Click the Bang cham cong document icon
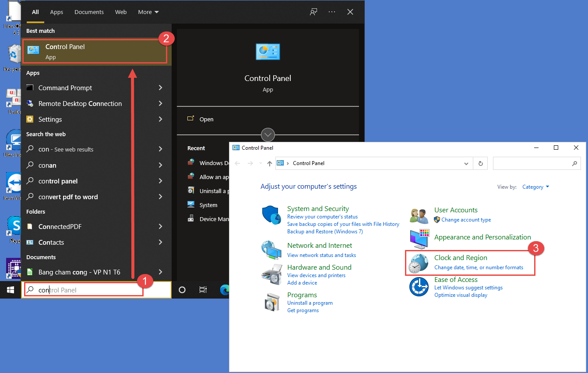This screenshot has width=588, height=373. click(30, 272)
